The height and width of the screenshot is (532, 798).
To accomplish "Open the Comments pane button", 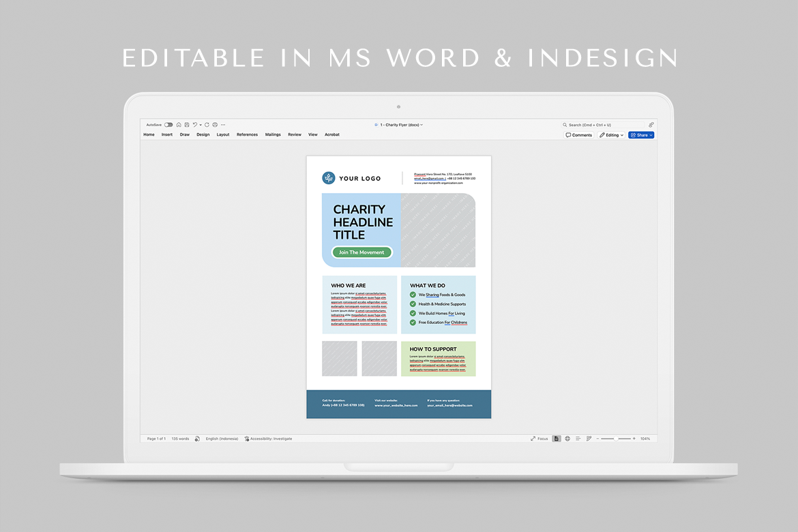I will [x=579, y=135].
